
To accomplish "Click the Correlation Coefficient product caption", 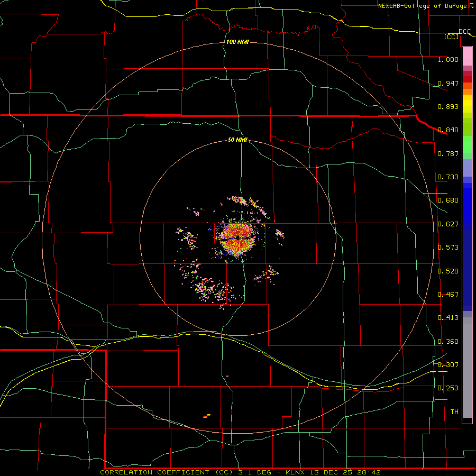I will tap(240, 472).
